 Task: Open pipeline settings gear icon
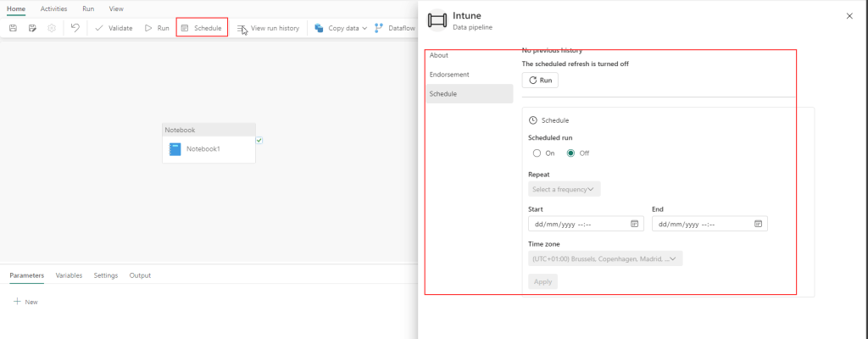52,28
